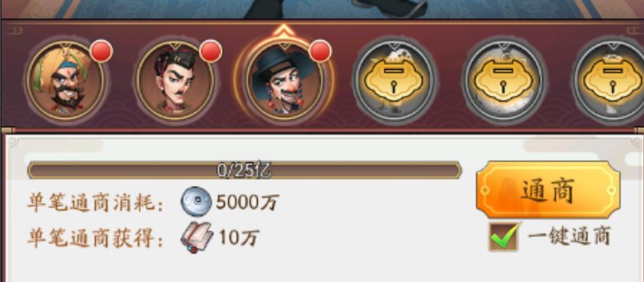Click the 一键通商 label text
This screenshot has width=644, height=282.
pyautogui.click(x=569, y=236)
